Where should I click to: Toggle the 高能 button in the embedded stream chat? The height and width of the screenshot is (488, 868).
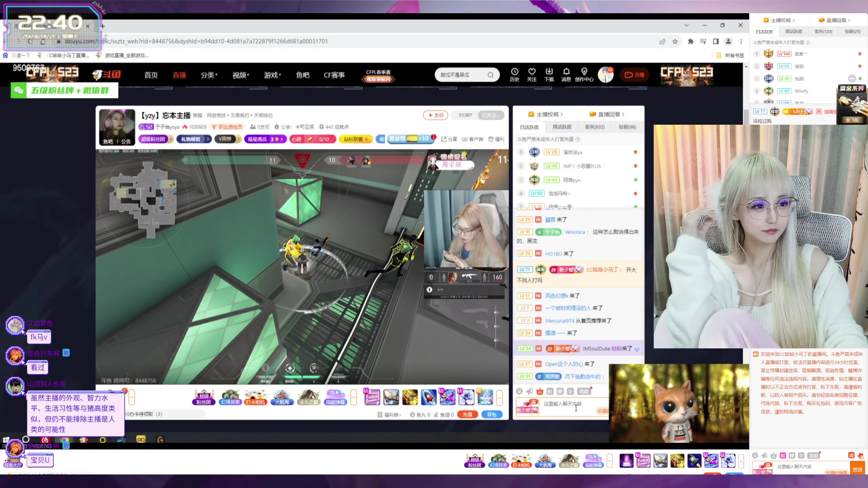[584, 391]
